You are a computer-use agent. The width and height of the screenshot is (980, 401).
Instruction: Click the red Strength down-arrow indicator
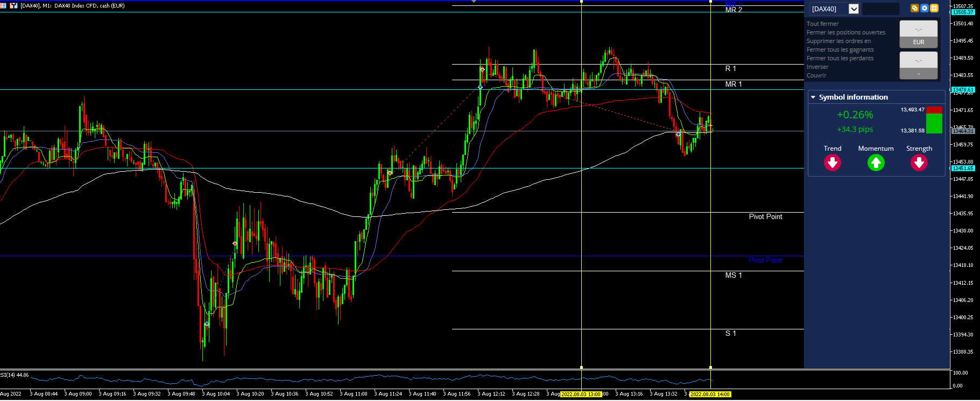(919, 163)
